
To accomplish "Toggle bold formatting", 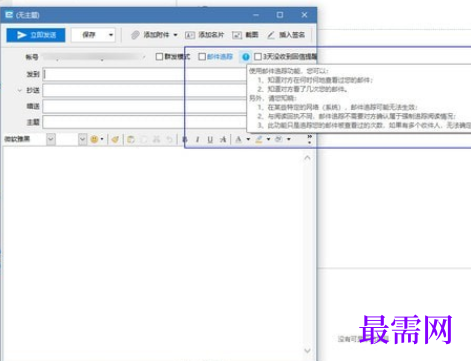I will (185, 139).
